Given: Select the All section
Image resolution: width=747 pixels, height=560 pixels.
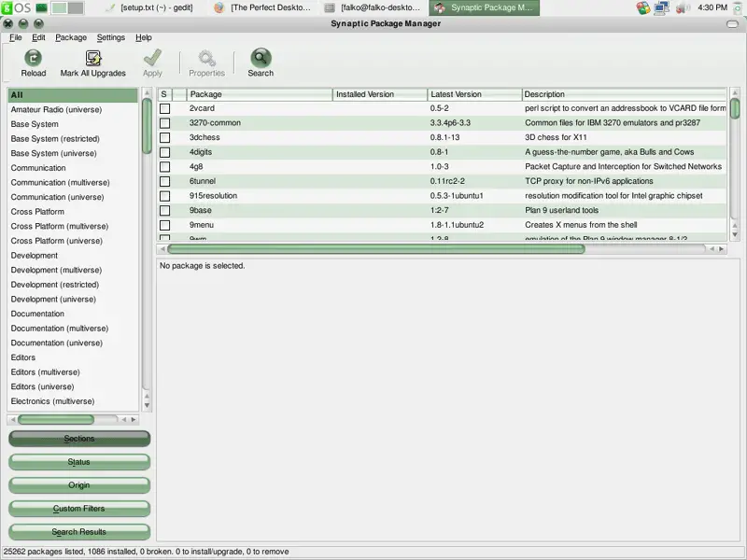Looking at the screenshot, I should (x=73, y=95).
